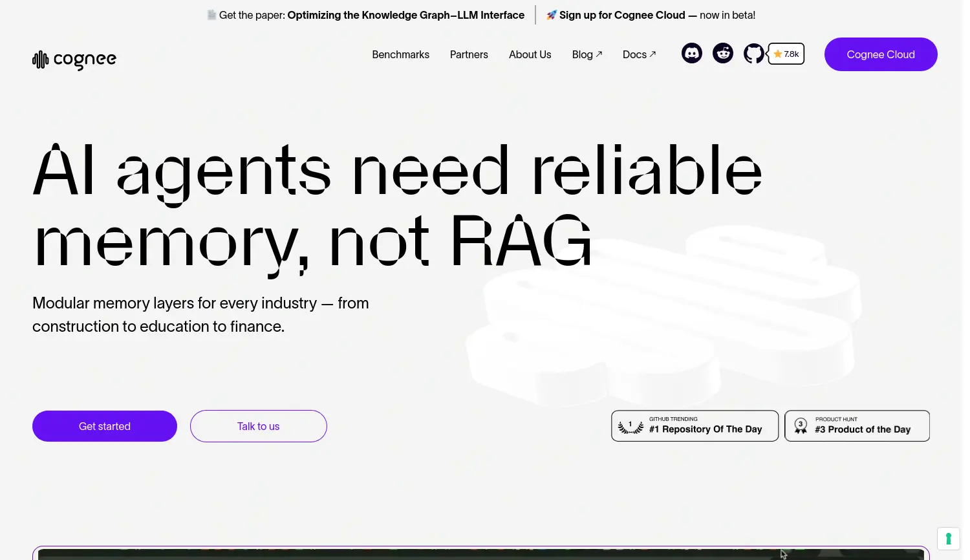970x560 pixels.
Task: Open the Partners page
Action: pos(469,55)
